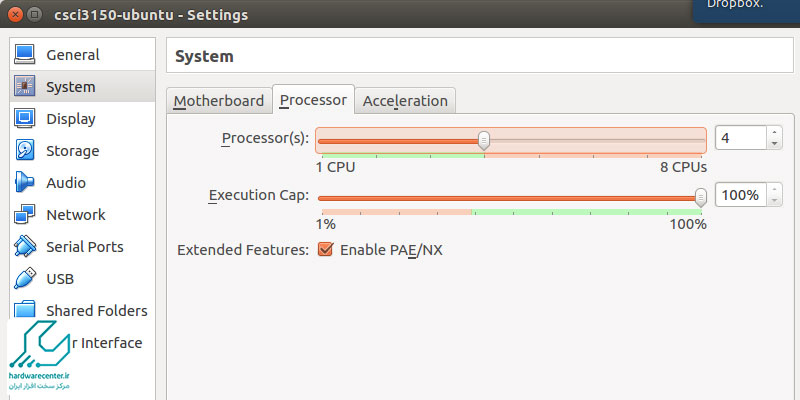Lower Execution Cap using down arrow

point(774,200)
